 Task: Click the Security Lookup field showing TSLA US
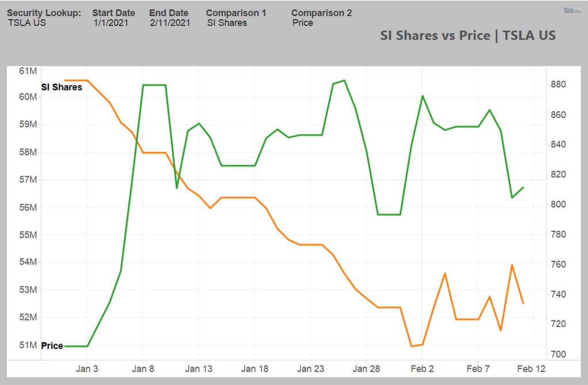click(x=26, y=23)
